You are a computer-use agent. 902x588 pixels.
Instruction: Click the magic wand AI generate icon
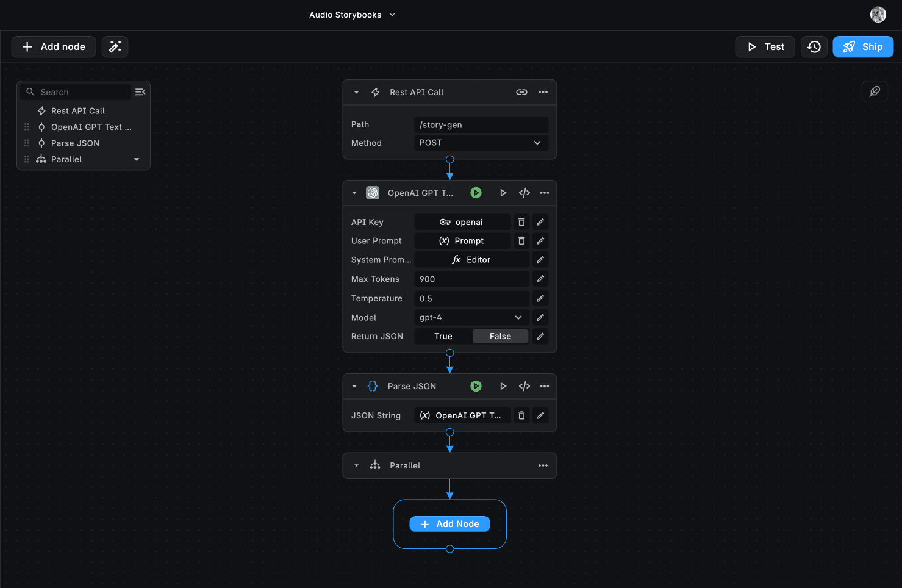115,47
